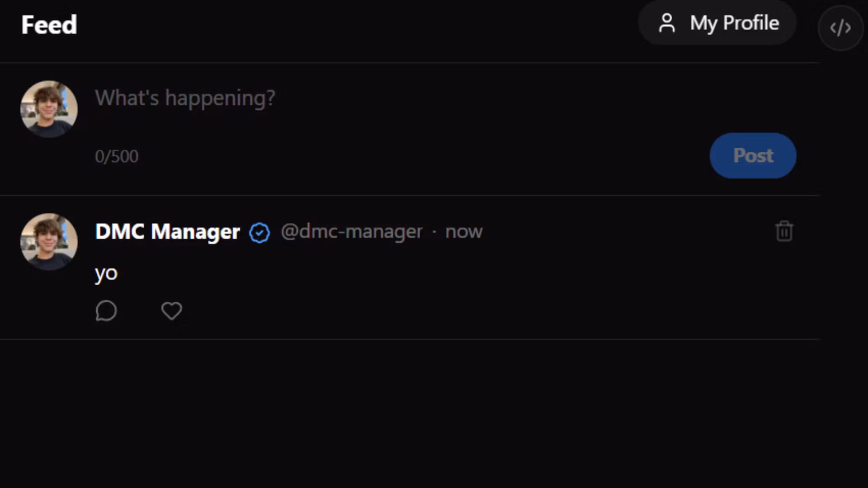Delete the "yo" post with trash icon
The image size is (868, 488).
click(784, 231)
